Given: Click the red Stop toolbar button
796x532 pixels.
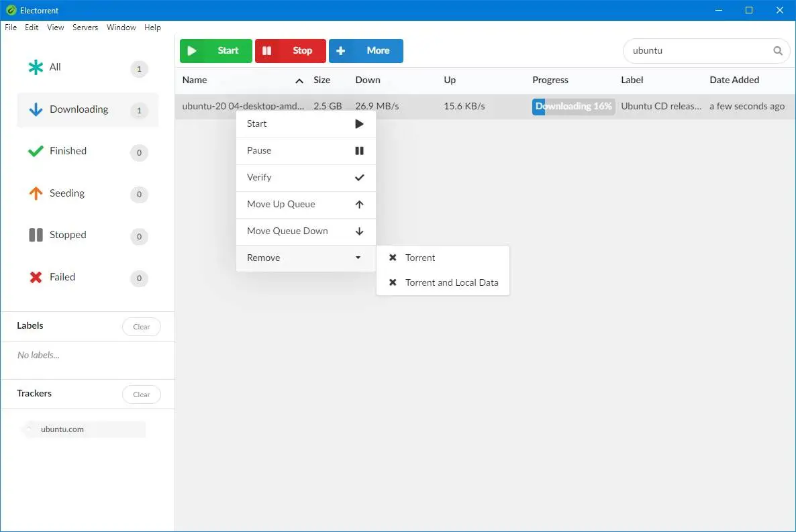Looking at the screenshot, I should pyautogui.click(x=291, y=51).
